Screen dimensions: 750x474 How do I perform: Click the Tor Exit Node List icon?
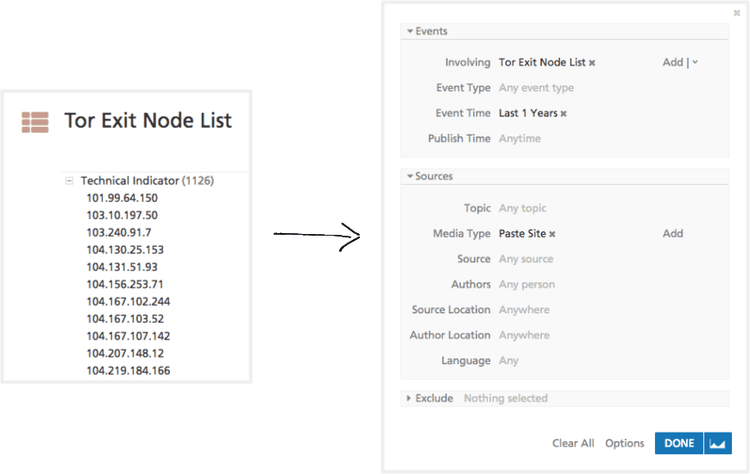(x=35, y=122)
